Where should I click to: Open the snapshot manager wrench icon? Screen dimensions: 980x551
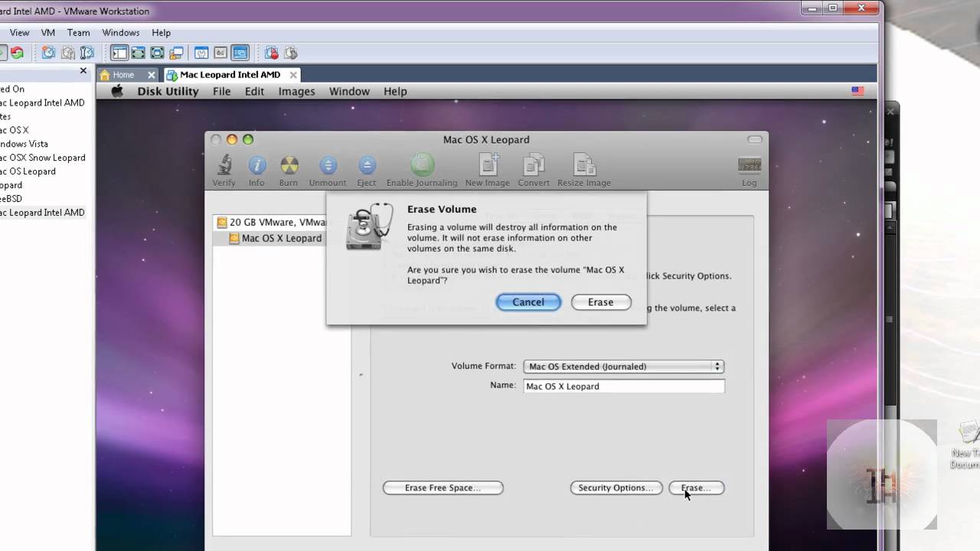87,53
